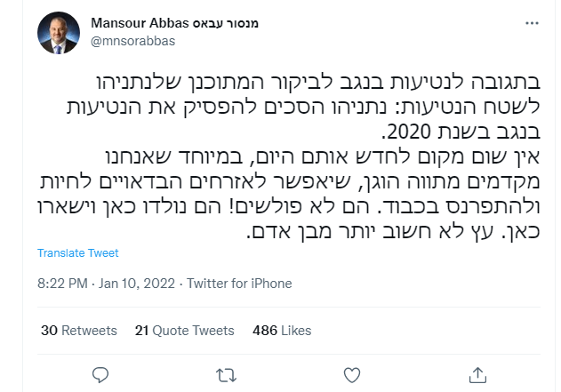Open the @mnsorabbas handle
The height and width of the screenshot is (392, 561).
pyautogui.click(x=131, y=40)
